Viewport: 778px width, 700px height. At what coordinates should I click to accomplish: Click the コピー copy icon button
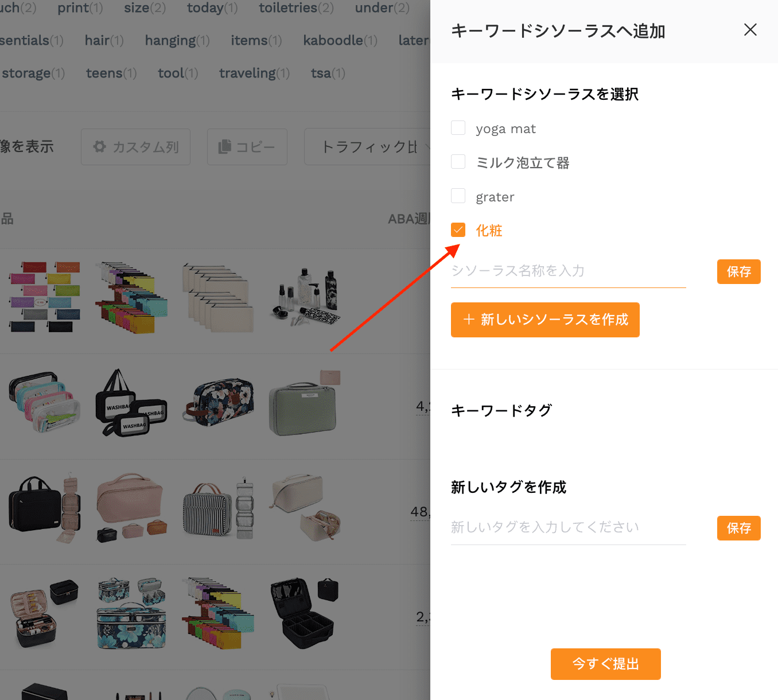247,147
